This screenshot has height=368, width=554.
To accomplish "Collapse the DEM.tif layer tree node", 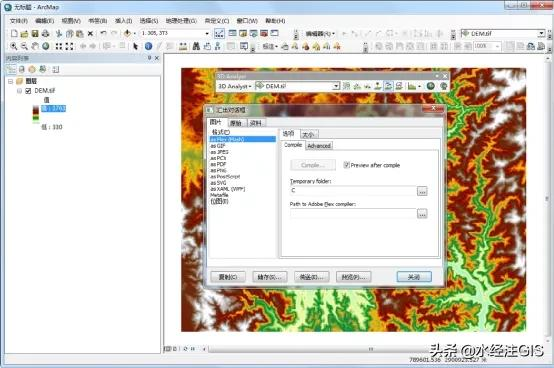I will (19, 91).
